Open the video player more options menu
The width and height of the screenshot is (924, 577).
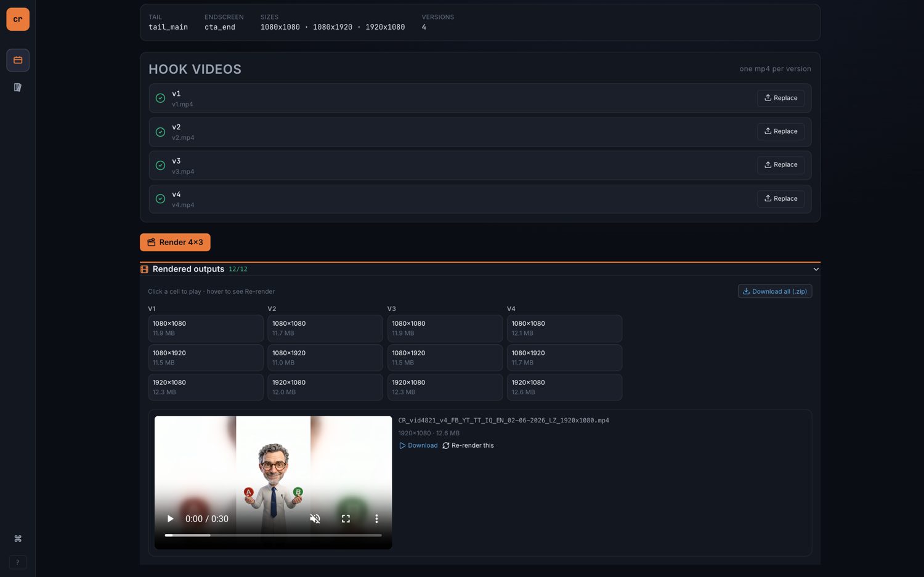[376, 518]
